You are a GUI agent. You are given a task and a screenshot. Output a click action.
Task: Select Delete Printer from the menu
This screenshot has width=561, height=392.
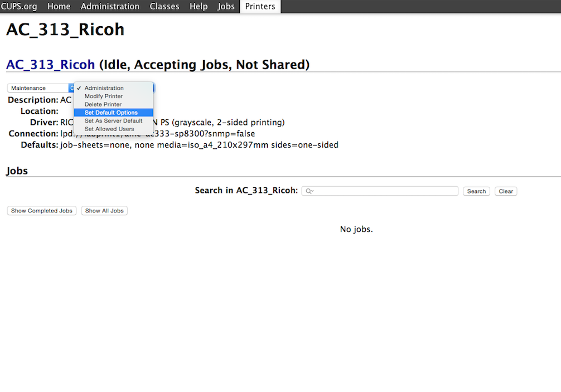pos(113,104)
